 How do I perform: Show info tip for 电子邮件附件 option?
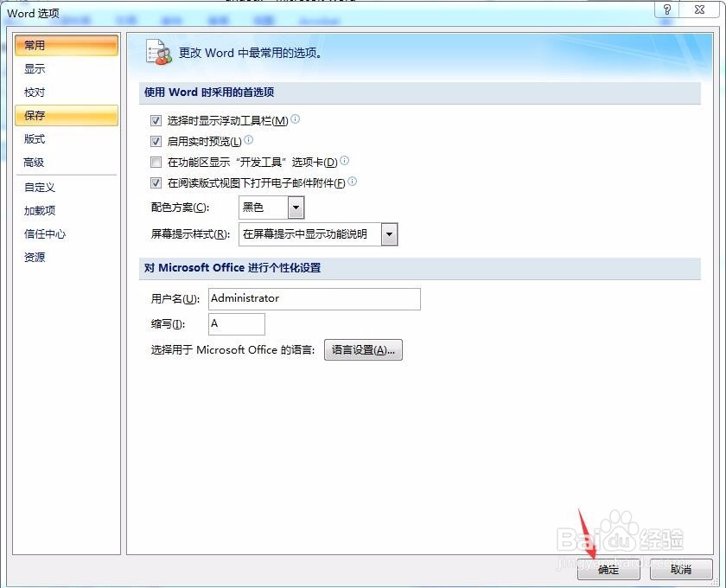353,182
